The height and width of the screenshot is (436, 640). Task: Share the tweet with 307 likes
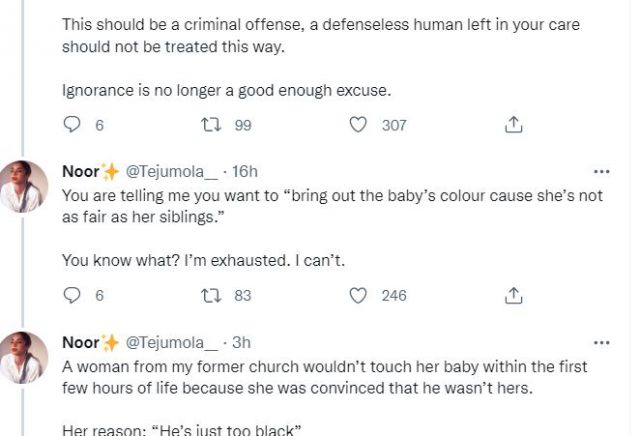click(514, 125)
